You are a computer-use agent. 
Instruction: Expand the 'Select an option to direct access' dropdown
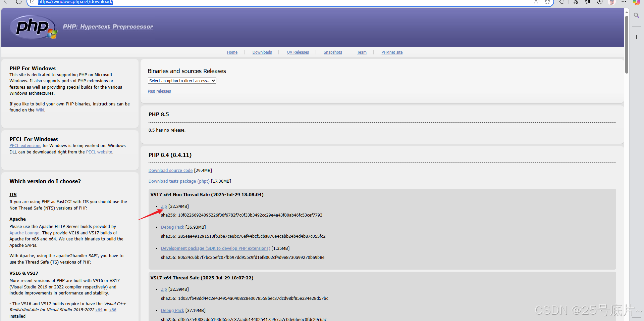(182, 81)
